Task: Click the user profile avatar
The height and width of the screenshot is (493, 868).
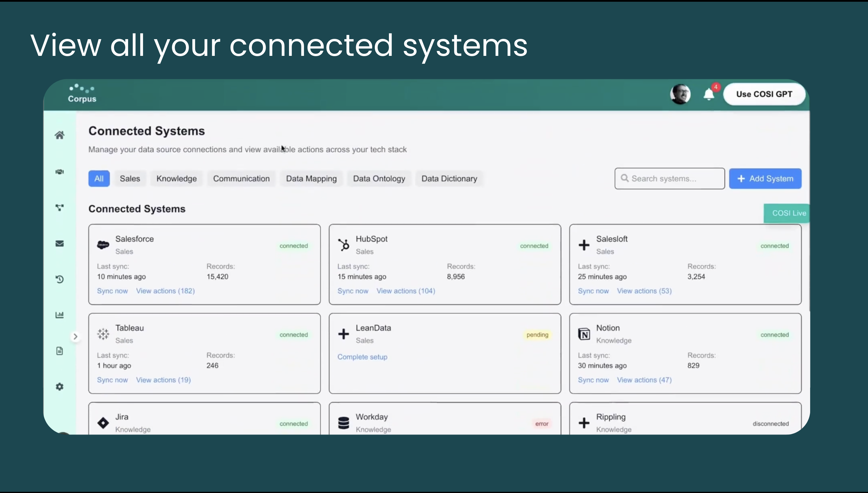Action: 680,94
